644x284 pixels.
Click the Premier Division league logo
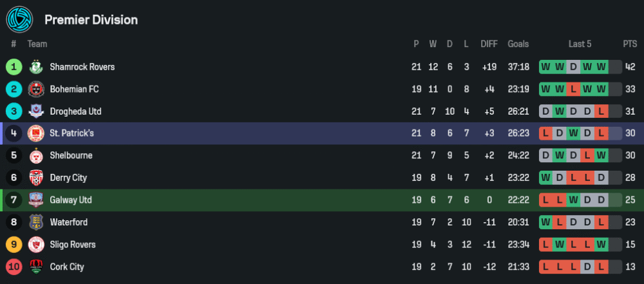coord(19,19)
